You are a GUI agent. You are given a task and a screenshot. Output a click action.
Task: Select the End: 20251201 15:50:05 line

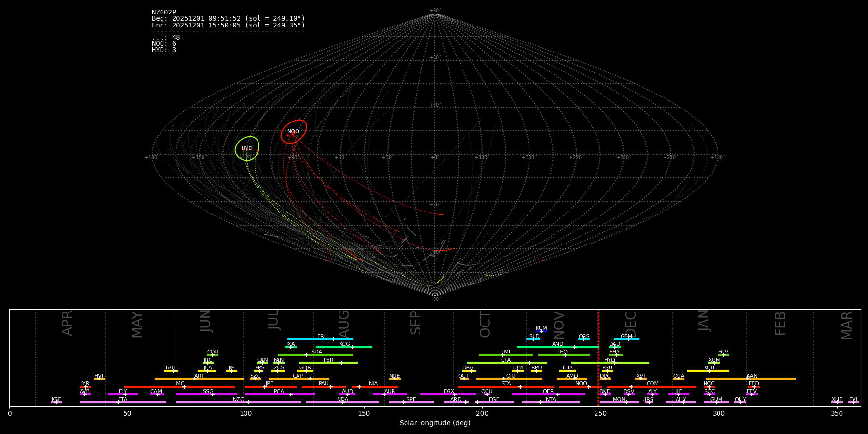click(x=229, y=25)
